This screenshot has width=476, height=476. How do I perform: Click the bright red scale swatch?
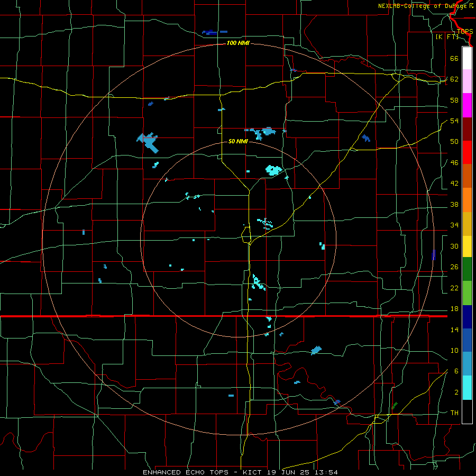[467, 152]
